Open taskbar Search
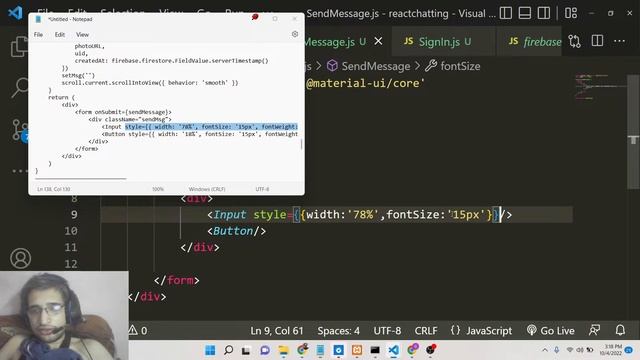The width and height of the screenshot is (640, 360). (229, 350)
